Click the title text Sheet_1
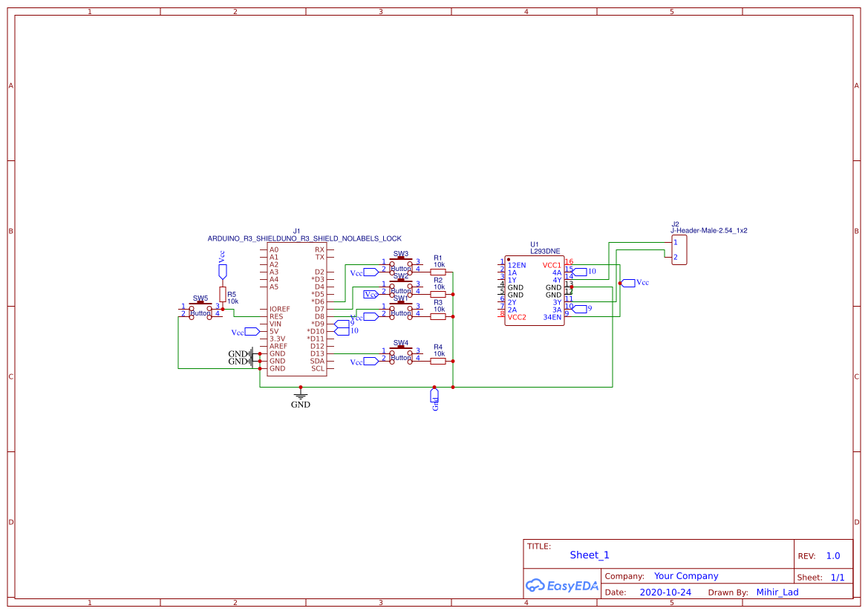Screen dimensions: 868x614 [589, 555]
